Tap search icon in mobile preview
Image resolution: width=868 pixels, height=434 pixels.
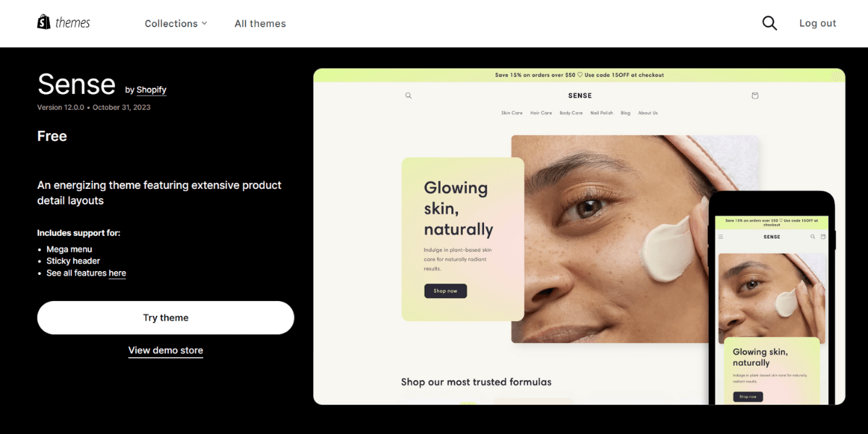click(813, 237)
